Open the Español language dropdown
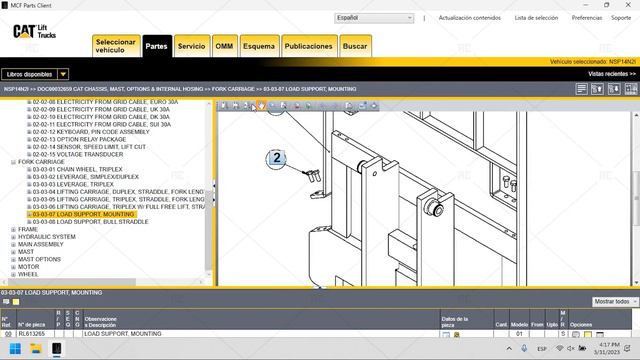 [x=374, y=18]
